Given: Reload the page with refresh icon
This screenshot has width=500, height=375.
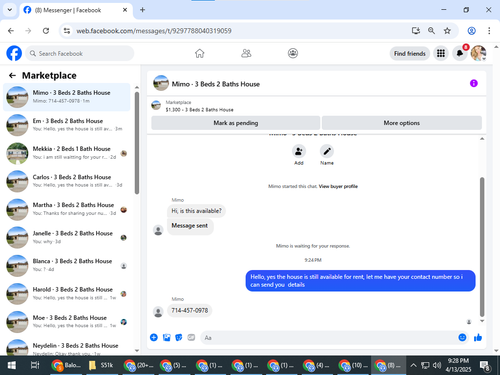Looking at the screenshot, I should tap(46, 31).
